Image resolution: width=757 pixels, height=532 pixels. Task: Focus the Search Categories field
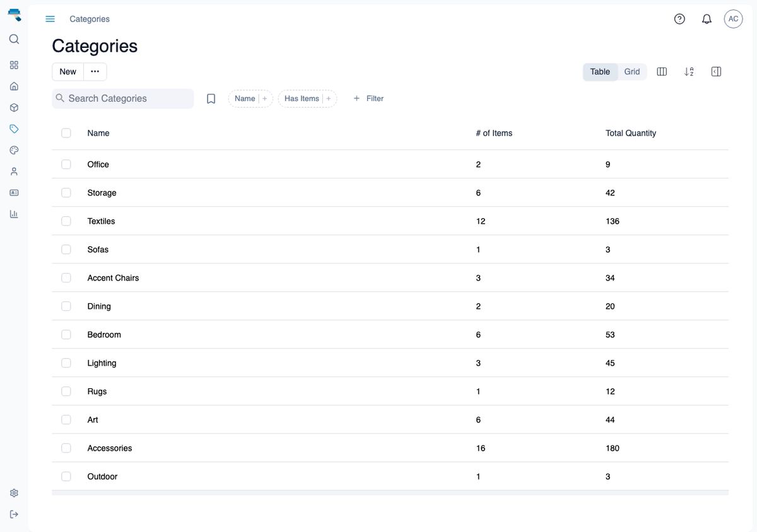pos(123,98)
